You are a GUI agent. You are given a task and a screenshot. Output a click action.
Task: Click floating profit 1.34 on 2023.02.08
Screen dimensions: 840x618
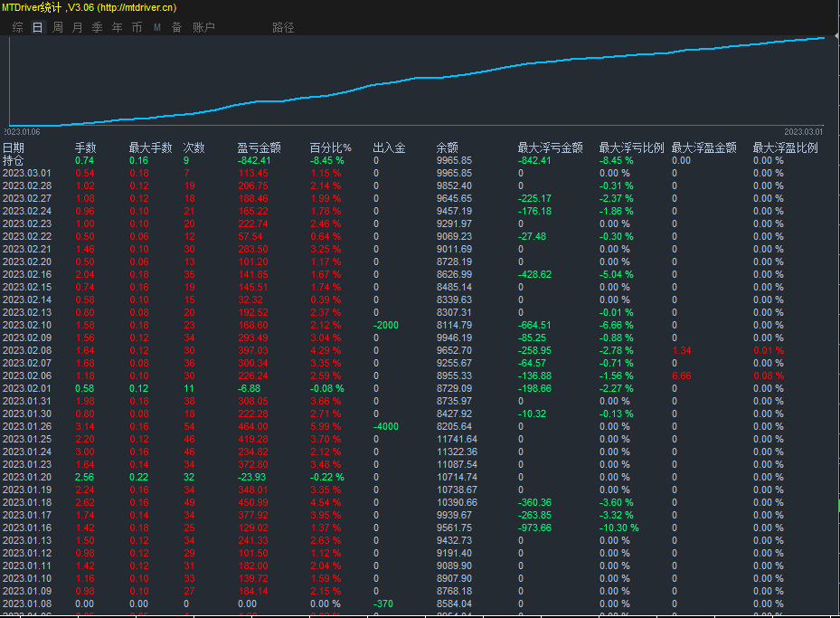pyautogui.click(x=682, y=350)
